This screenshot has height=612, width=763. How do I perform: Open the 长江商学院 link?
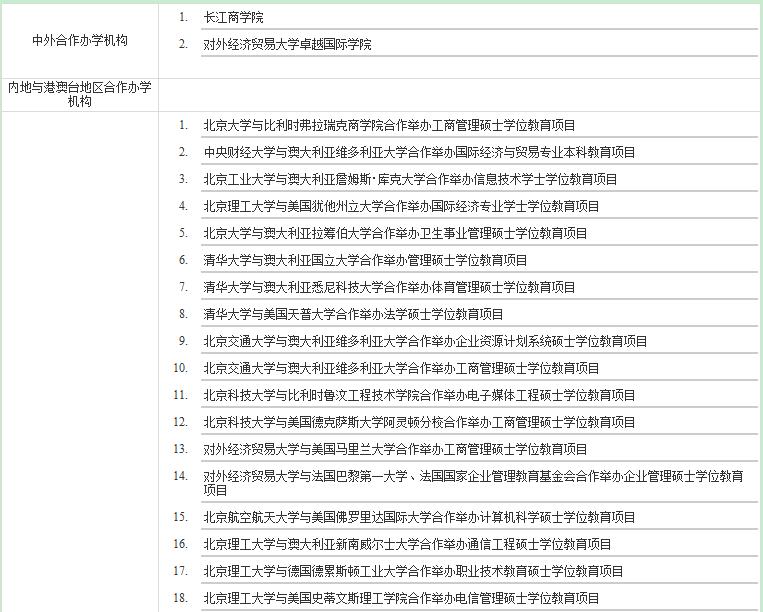tap(233, 18)
